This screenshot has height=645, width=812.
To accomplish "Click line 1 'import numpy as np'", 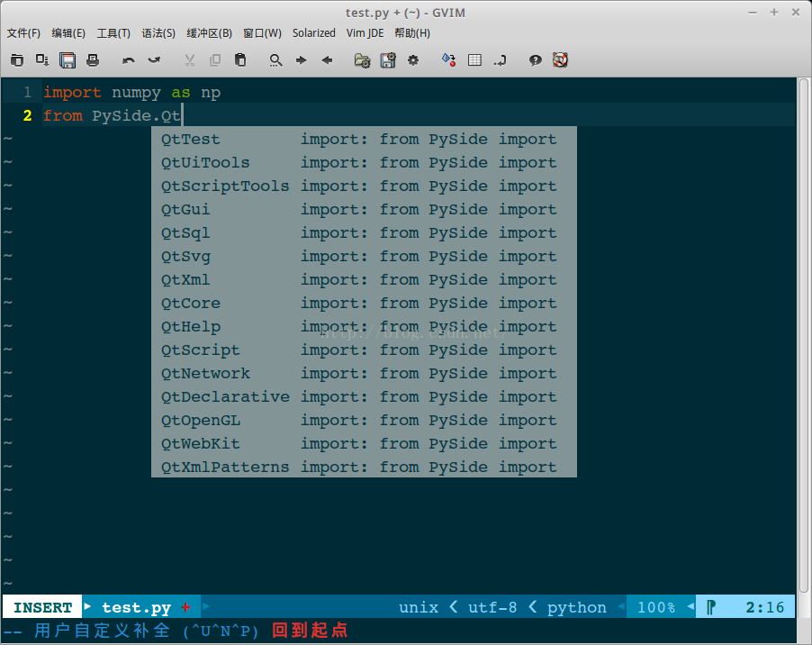I will (x=131, y=92).
